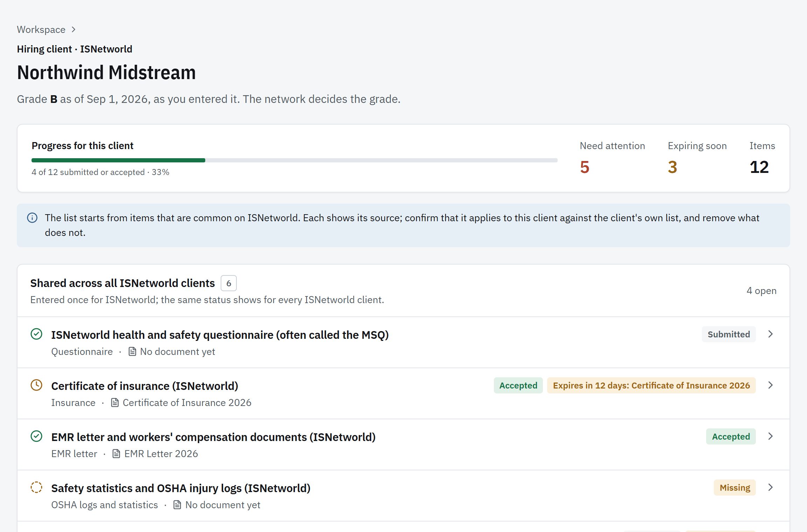Click the 'OSHA logs and statistics' category label
Viewport: 807px width, 532px height.
click(x=104, y=505)
